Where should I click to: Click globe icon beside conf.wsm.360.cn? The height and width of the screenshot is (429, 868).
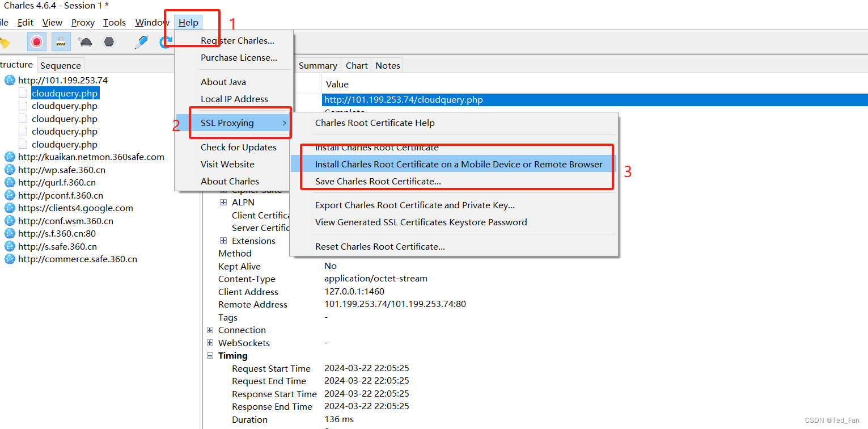click(10, 221)
